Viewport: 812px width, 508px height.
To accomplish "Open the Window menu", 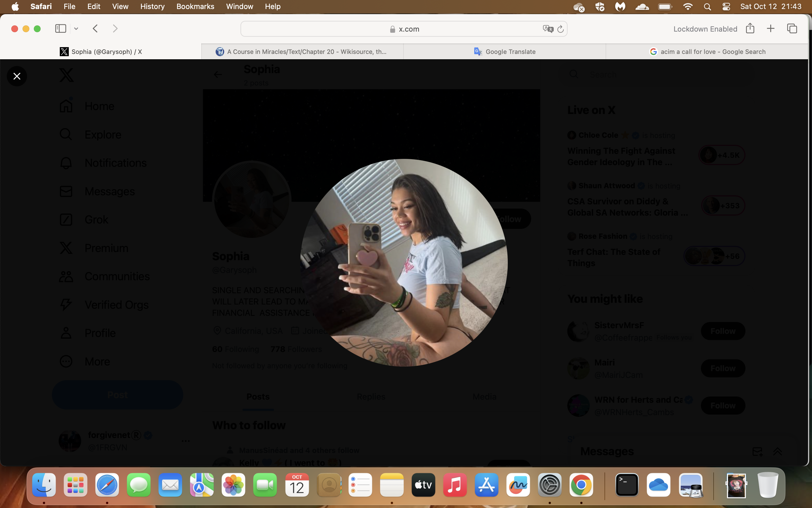I will 240,6.
